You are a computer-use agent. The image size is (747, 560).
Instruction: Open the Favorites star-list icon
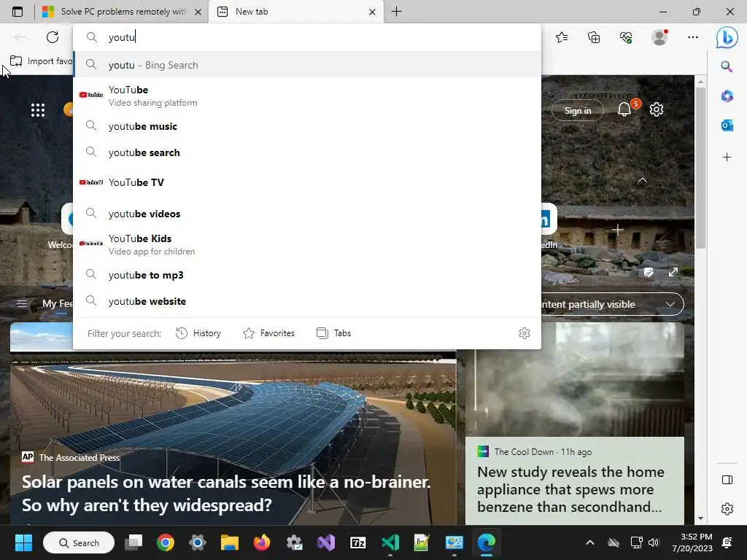562,37
